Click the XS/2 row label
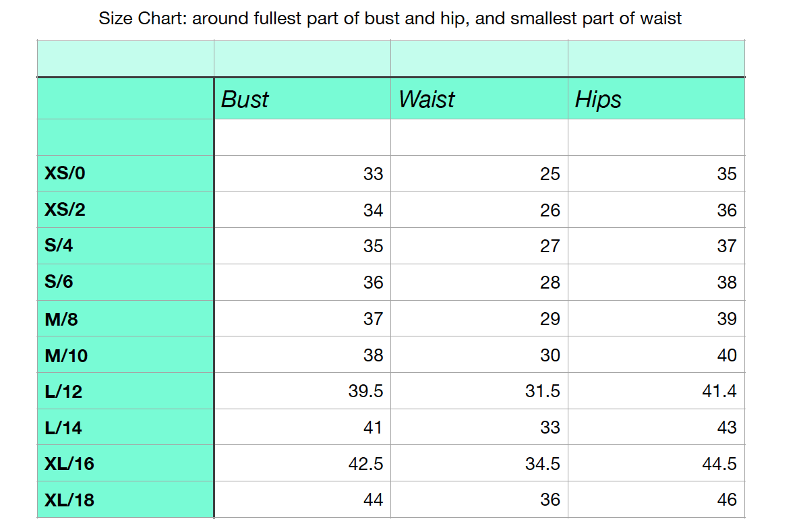799x532 pixels. point(65,210)
